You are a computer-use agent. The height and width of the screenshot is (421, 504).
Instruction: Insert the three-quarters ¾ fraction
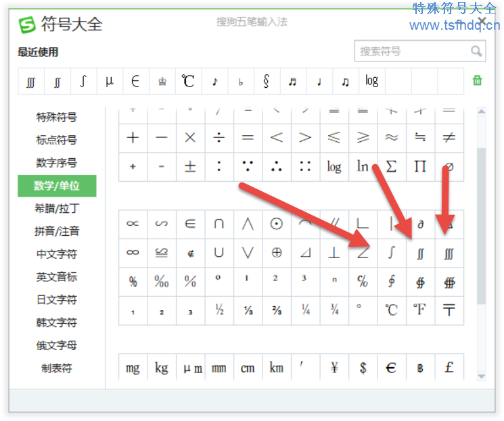[x=334, y=310]
